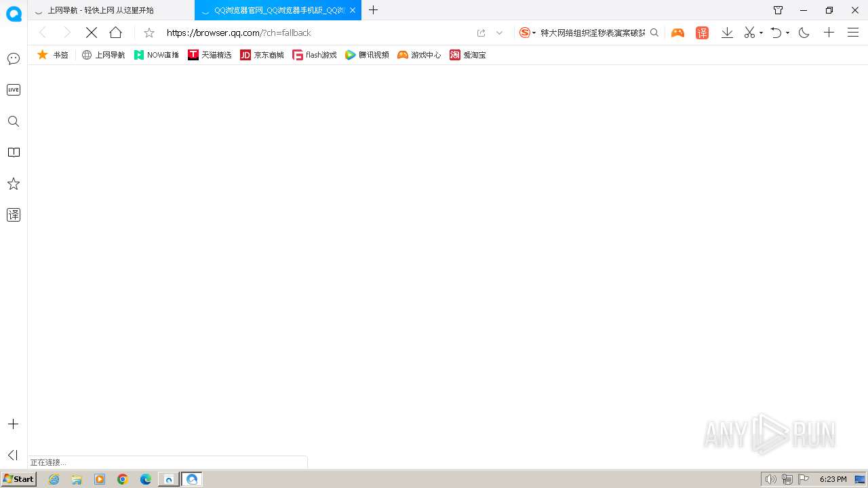Open the 上网导航 bookmark
868x488 pixels.
click(103, 55)
